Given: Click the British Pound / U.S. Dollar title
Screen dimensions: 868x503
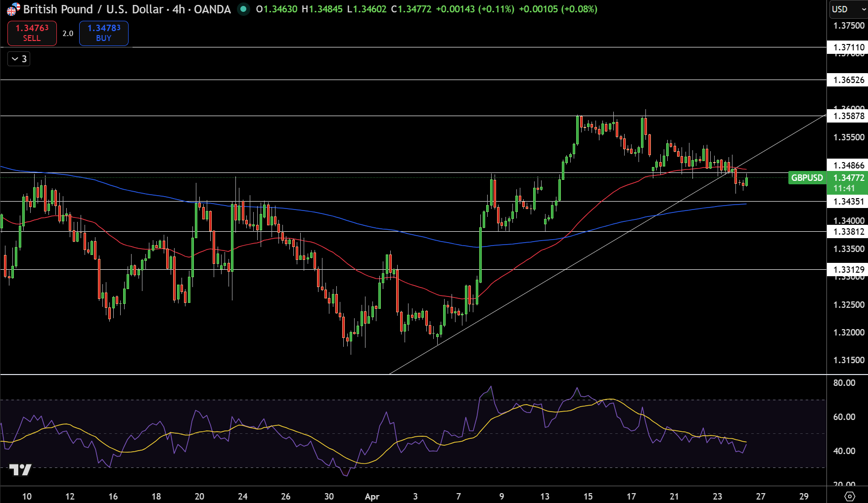Looking at the screenshot, I should [x=93, y=9].
